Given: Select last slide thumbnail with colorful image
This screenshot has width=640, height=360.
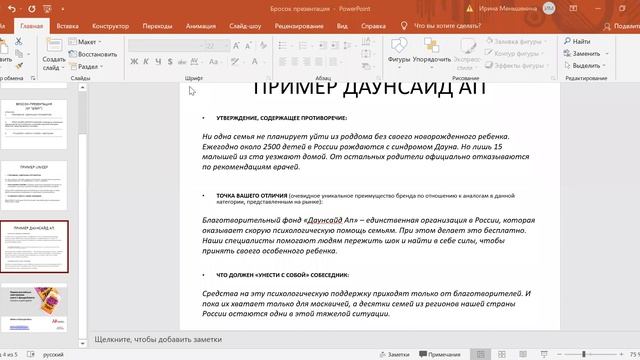Looking at the screenshot, I should coord(34,309).
